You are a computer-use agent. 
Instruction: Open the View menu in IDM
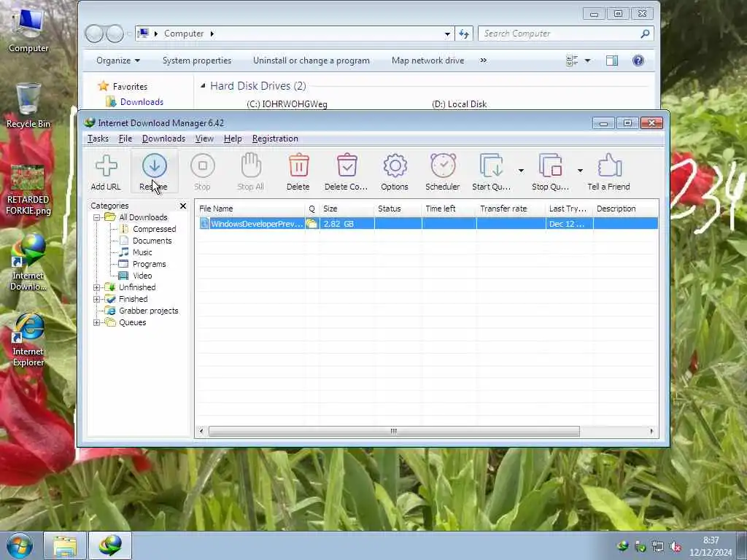point(204,139)
